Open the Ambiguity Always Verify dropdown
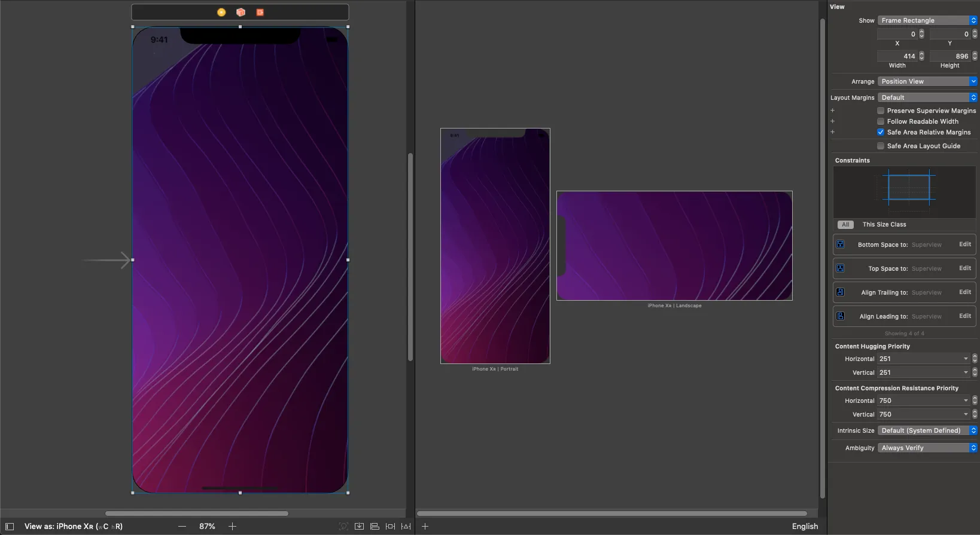The height and width of the screenshot is (535, 980). [x=927, y=448]
